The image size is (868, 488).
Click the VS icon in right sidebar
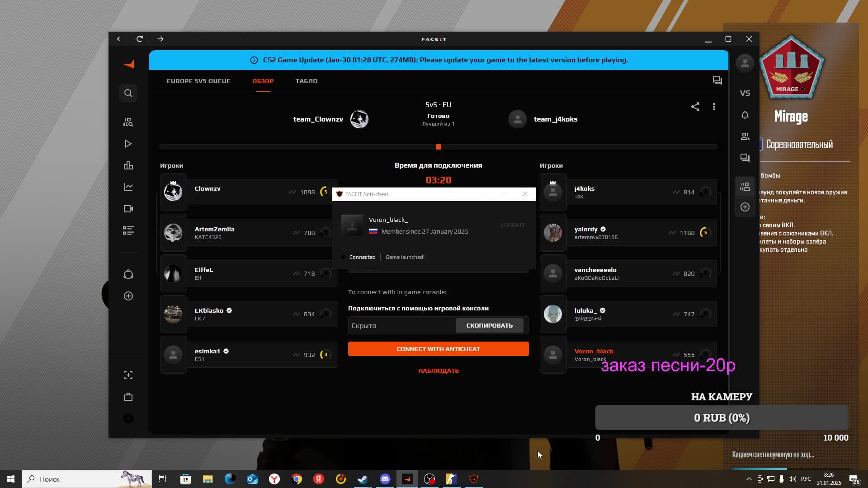click(x=745, y=93)
